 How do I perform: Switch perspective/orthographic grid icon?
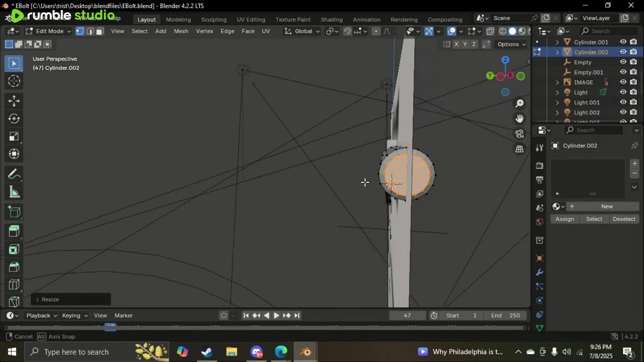tap(520, 149)
